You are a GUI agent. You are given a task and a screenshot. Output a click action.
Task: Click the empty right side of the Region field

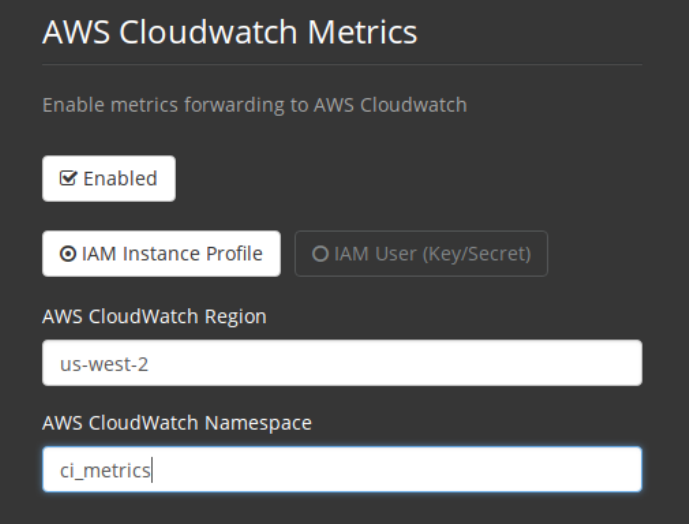[520, 363]
